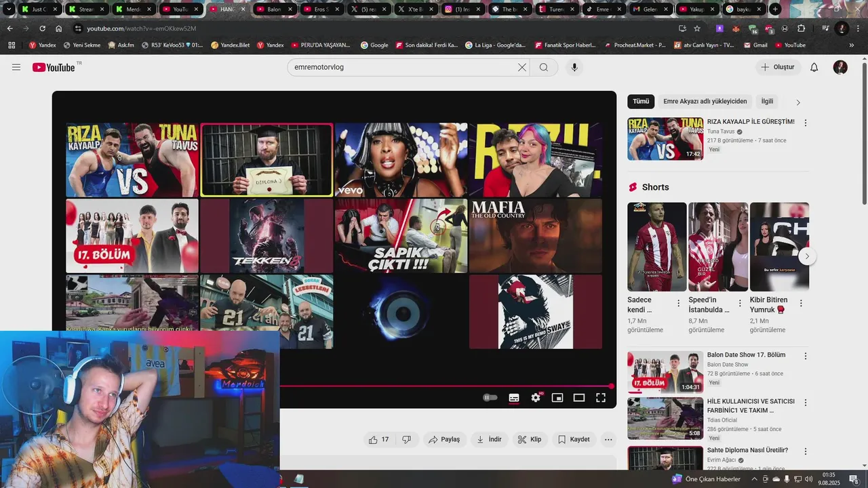868x488 pixels.
Task: Select the Tümü filter chip
Action: 641,102
